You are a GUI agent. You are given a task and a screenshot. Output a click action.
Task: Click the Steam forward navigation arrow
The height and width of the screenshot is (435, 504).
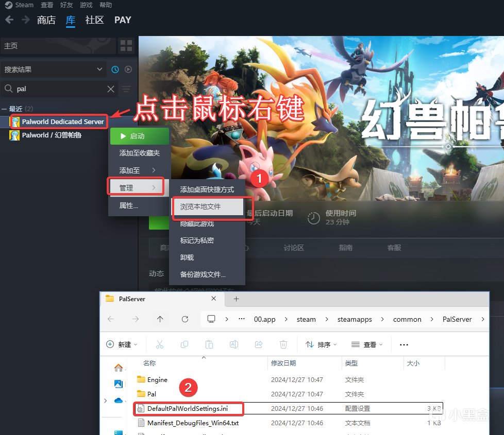point(25,20)
